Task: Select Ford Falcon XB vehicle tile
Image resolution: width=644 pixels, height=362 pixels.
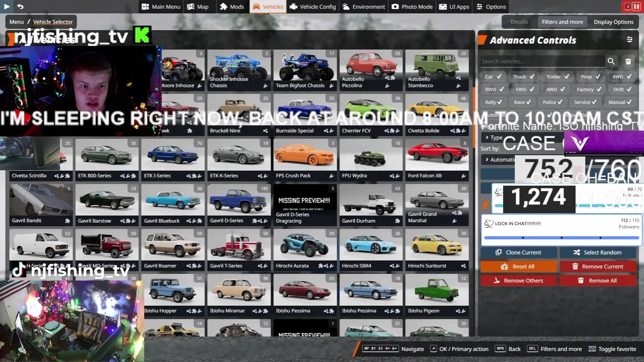Action: [x=437, y=160]
